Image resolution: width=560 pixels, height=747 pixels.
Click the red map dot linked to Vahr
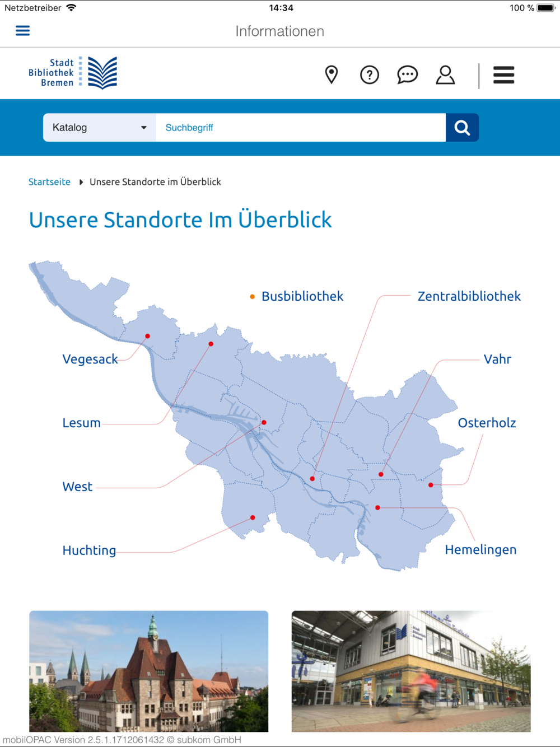pyautogui.click(x=381, y=474)
